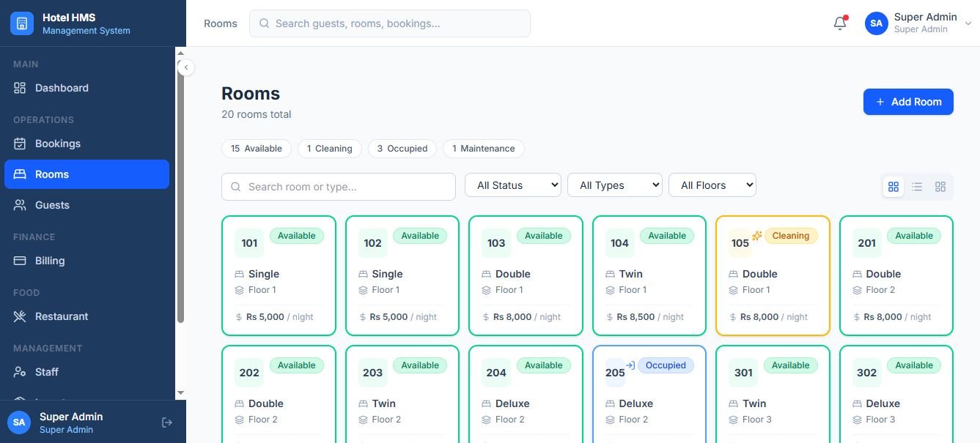Open the All Status dropdown

tap(513, 185)
